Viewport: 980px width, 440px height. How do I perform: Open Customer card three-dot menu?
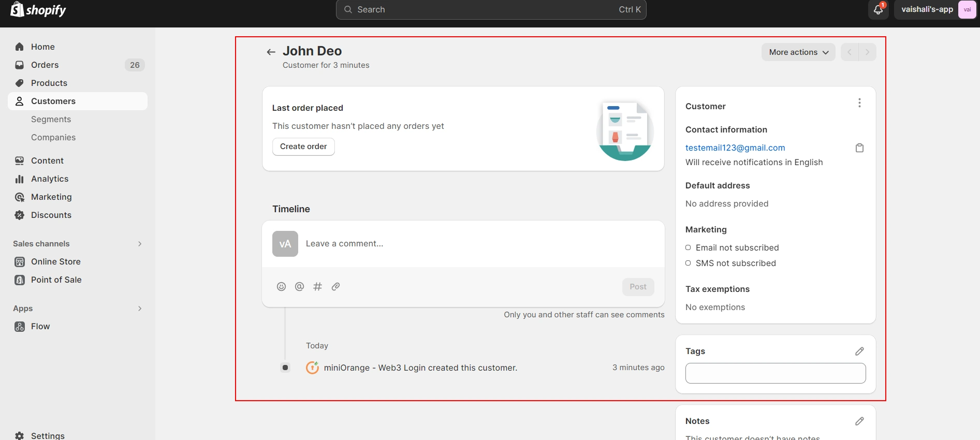pyautogui.click(x=859, y=103)
